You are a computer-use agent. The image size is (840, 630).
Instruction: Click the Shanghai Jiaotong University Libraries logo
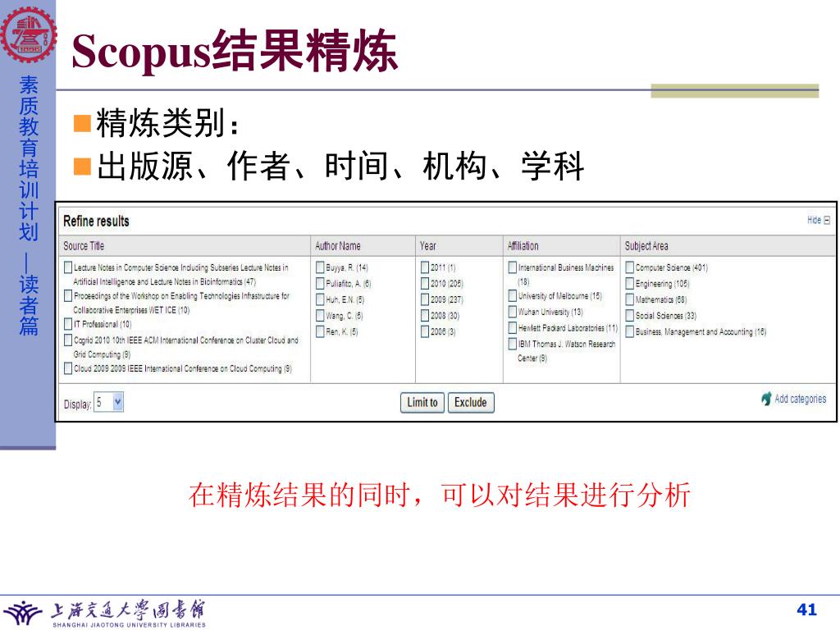click(x=104, y=614)
